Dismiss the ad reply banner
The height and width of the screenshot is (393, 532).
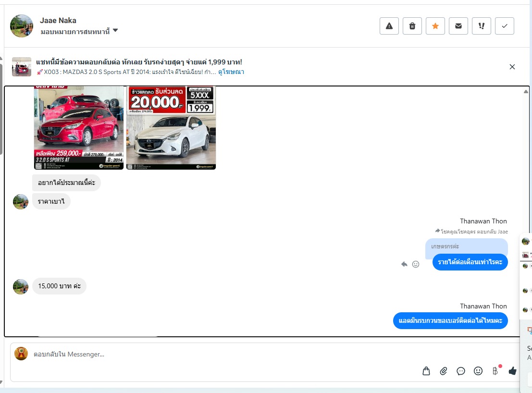click(x=512, y=67)
